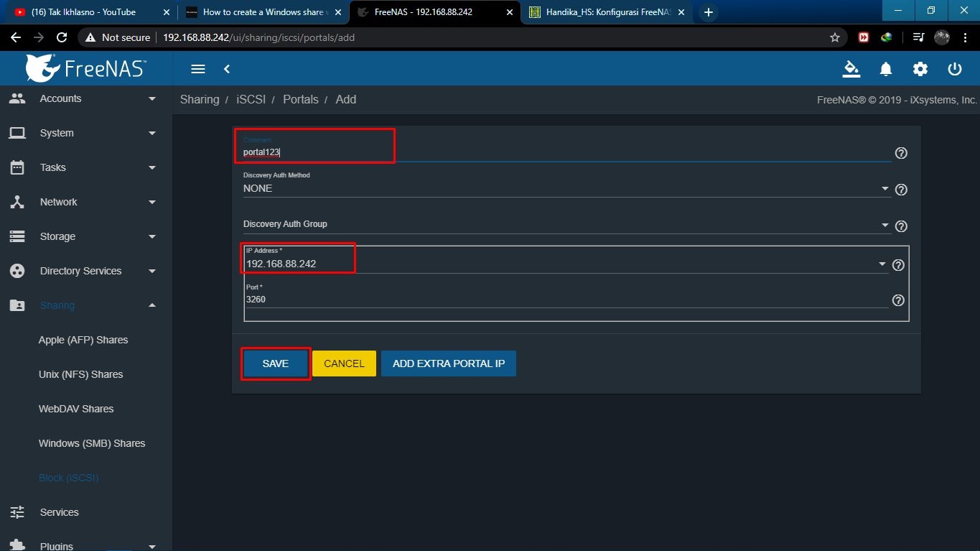Open the browser profile avatar
Image resolution: width=980 pixels, height=551 pixels.
[942, 37]
